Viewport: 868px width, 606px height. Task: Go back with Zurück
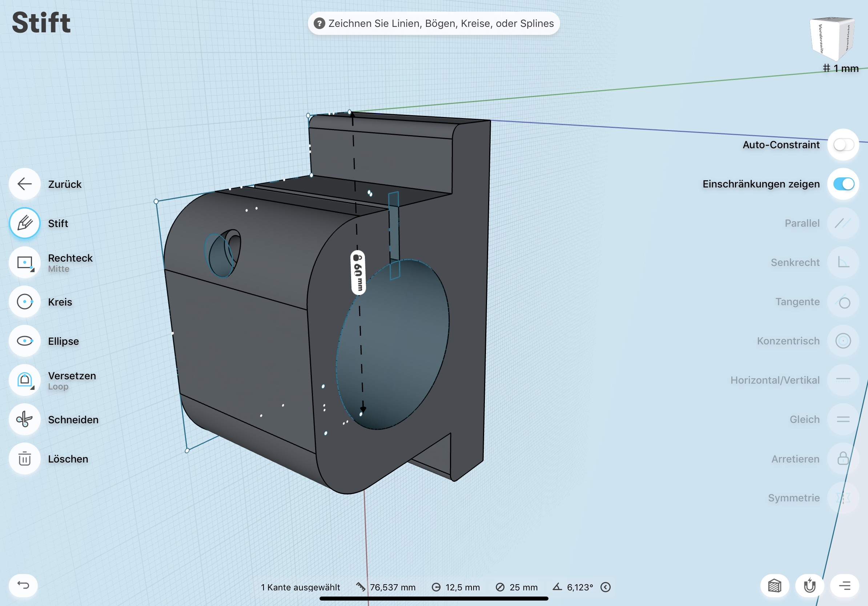click(x=25, y=184)
